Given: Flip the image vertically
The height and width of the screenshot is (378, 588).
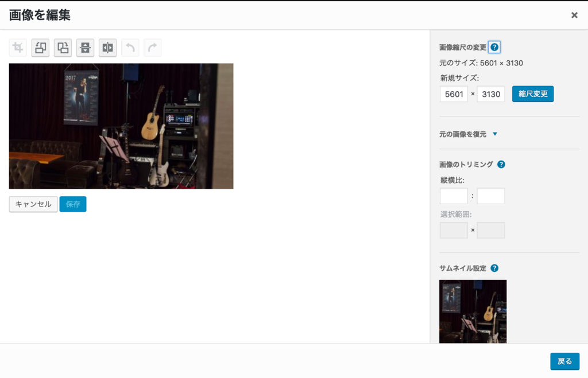Looking at the screenshot, I should tap(85, 48).
